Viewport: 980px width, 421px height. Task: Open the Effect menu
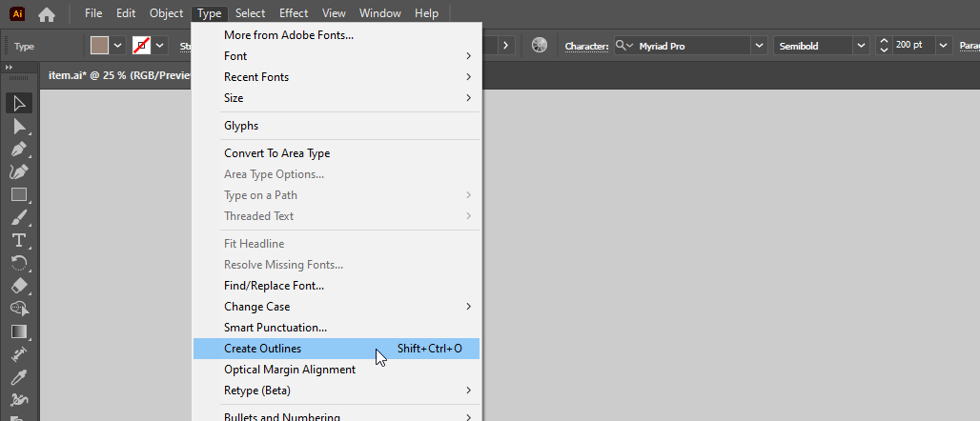(294, 13)
